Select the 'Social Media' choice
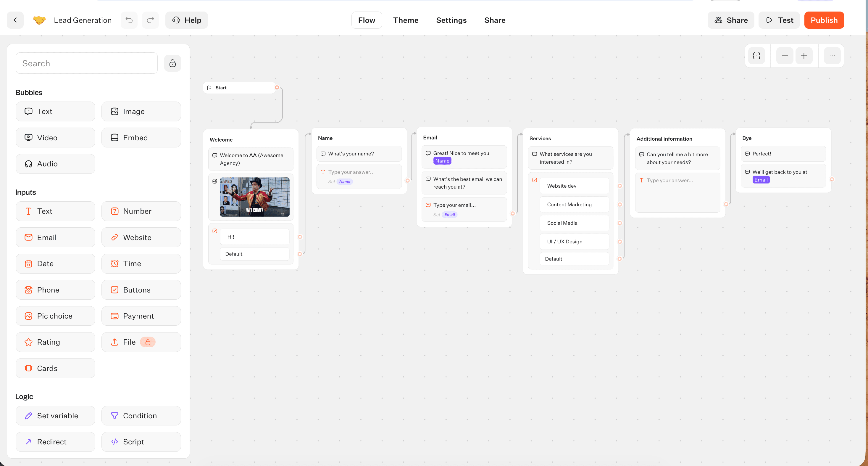 (x=575, y=223)
